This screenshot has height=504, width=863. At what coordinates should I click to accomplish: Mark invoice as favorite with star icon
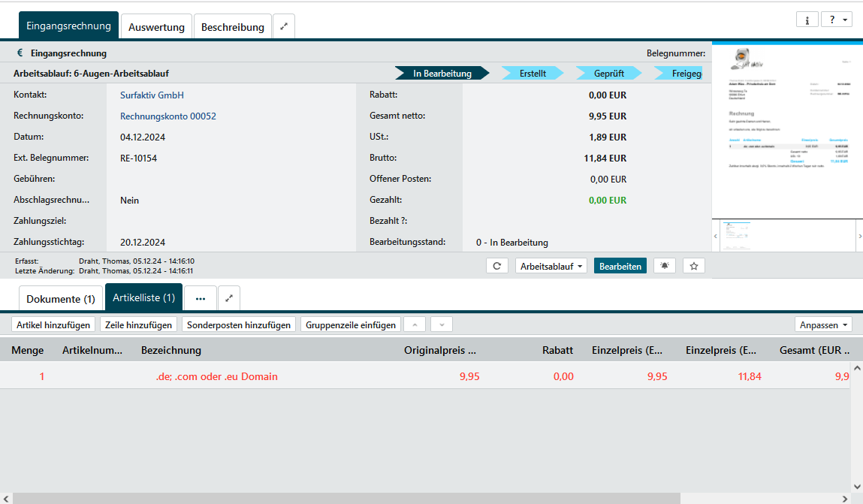(694, 266)
